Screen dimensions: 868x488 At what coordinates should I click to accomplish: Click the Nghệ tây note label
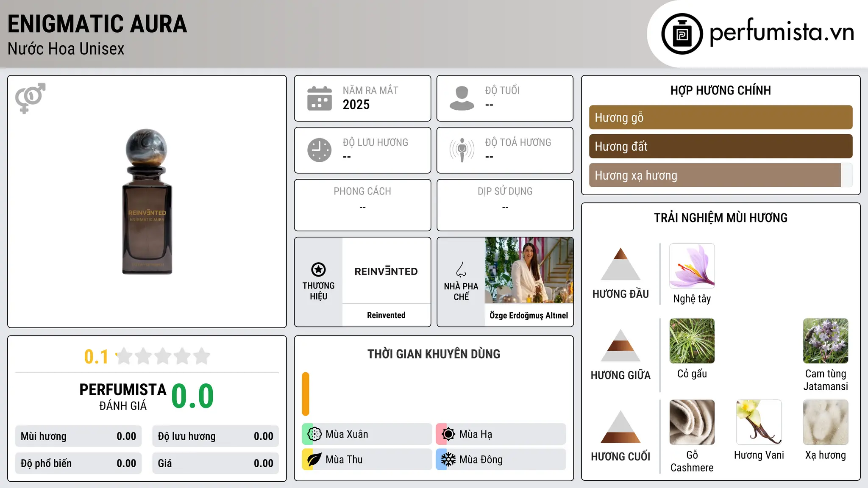point(692,299)
